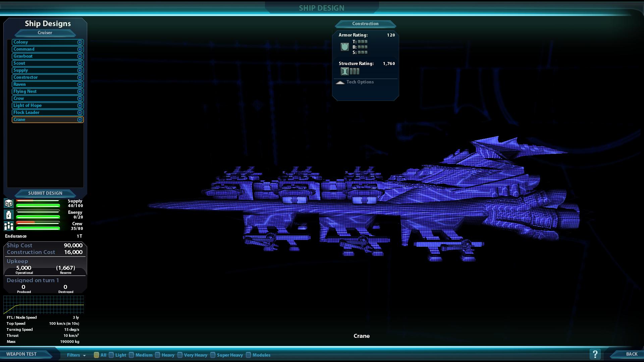The image size is (644, 362).
Task: Check the Modules filter checkbox
Action: click(x=248, y=355)
